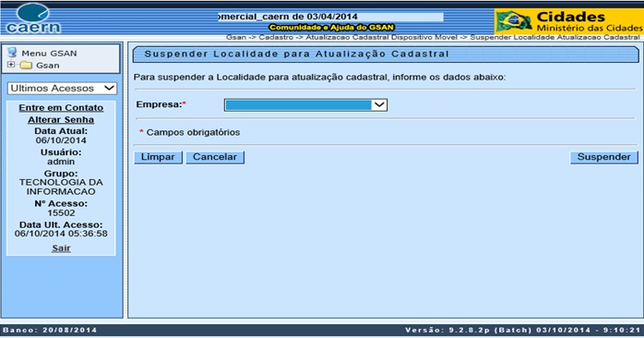Click the Entre em Contato link
This screenshot has width=644, height=338.
(61, 108)
